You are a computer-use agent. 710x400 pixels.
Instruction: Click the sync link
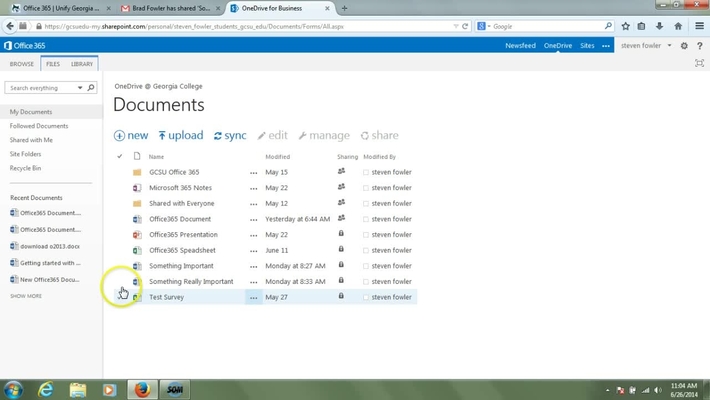point(230,135)
